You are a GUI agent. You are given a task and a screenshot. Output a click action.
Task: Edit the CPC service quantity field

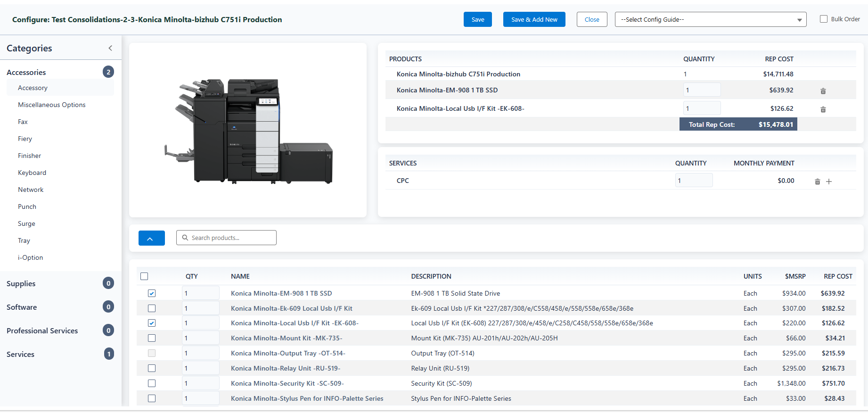click(x=694, y=181)
